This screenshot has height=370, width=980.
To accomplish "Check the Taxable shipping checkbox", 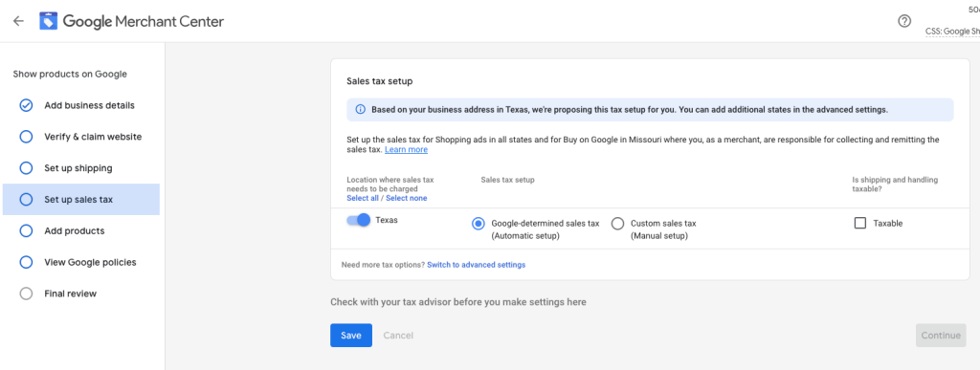I will [860, 224].
